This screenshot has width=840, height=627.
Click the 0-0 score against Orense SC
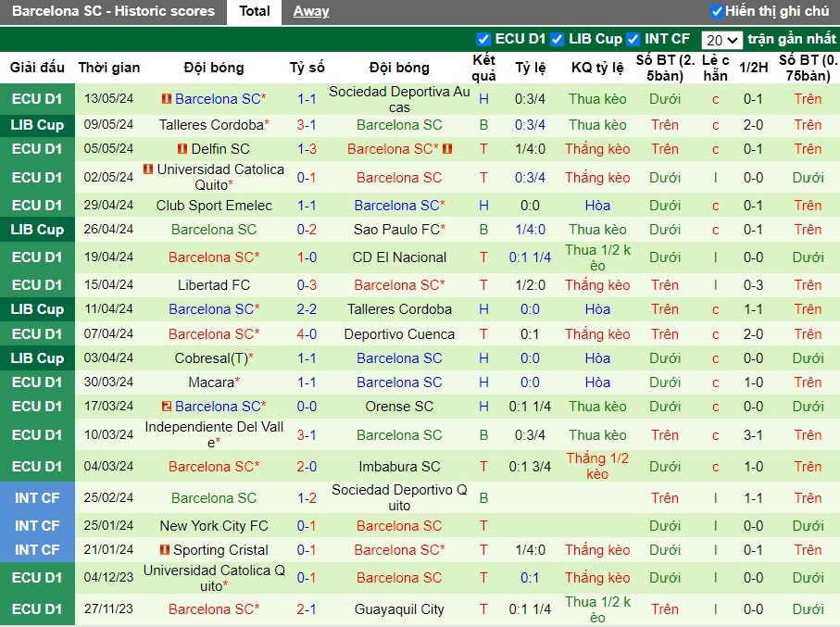tap(307, 407)
